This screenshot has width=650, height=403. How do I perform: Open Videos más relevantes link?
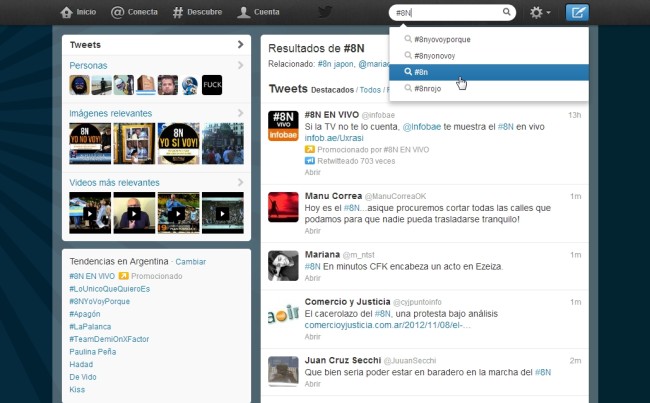click(114, 182)
